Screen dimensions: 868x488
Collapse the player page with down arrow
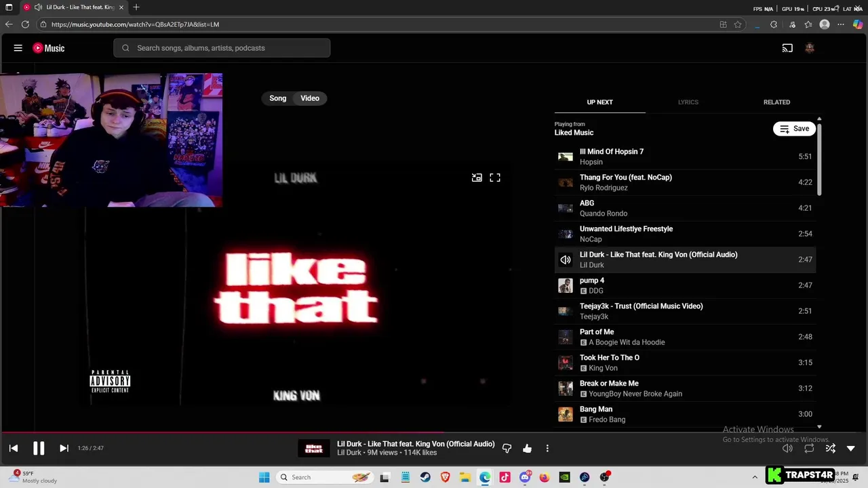click(x=851, y=448)
